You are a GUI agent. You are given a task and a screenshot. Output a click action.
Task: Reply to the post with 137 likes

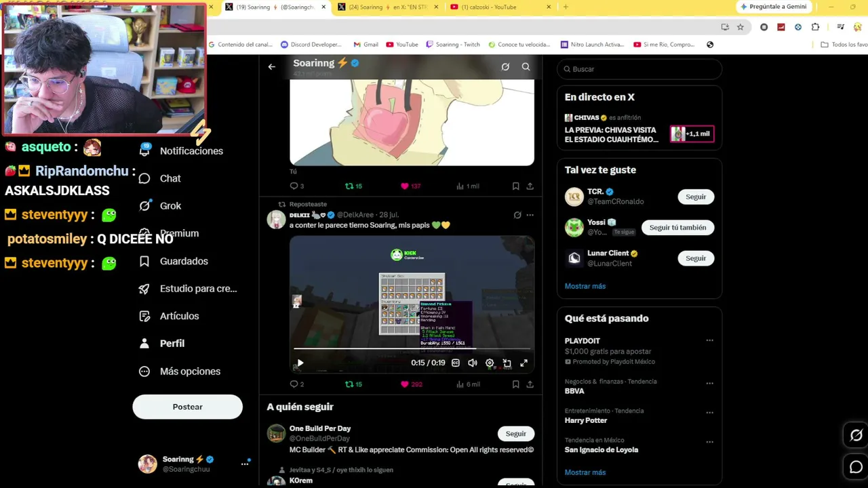[297, 186]
